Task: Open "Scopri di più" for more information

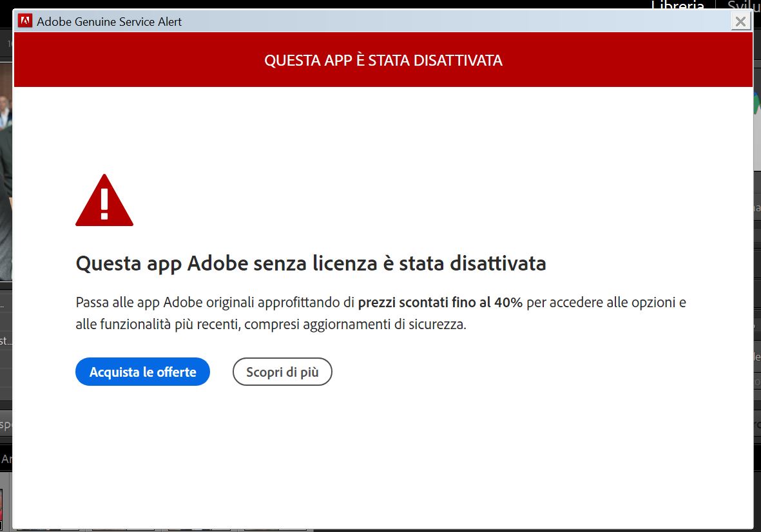Action: 282,372
